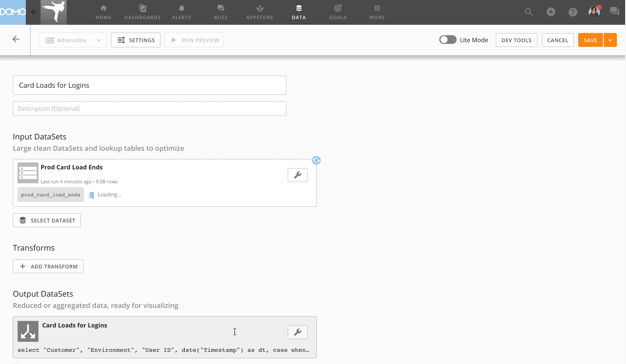
Task: Open the search magnifier icon
Action: (x=529, y=12)
